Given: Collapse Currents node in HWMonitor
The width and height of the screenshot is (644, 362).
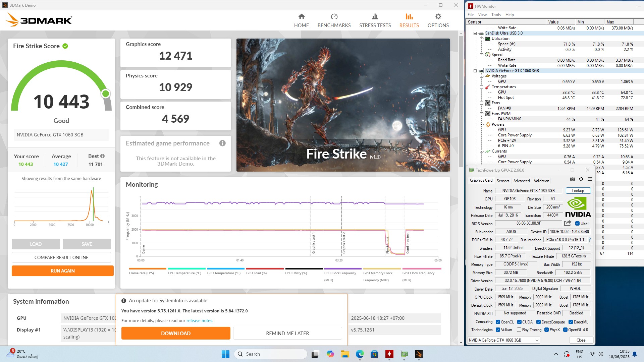Looking at the screenshot, I should 481,151.
